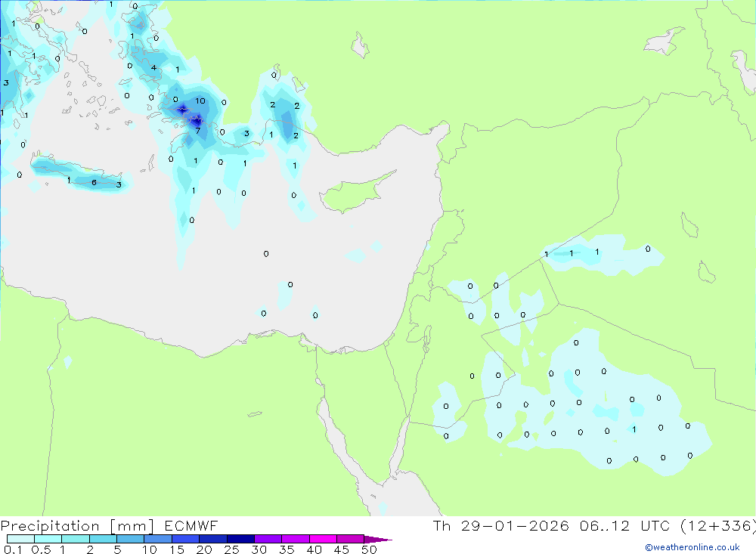Click the 'ECMWF' model label
This screenshot has width=756, height=554.
click(191, 525)
